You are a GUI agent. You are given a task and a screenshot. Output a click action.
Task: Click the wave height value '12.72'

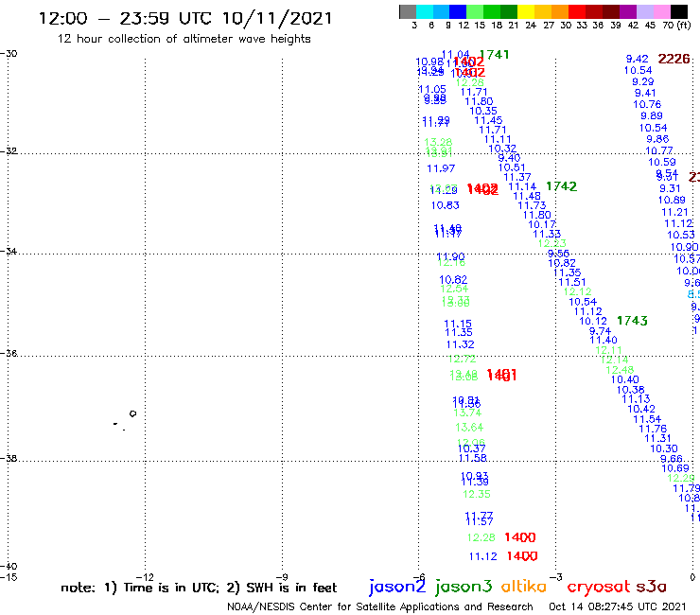[x=462, y=360]
